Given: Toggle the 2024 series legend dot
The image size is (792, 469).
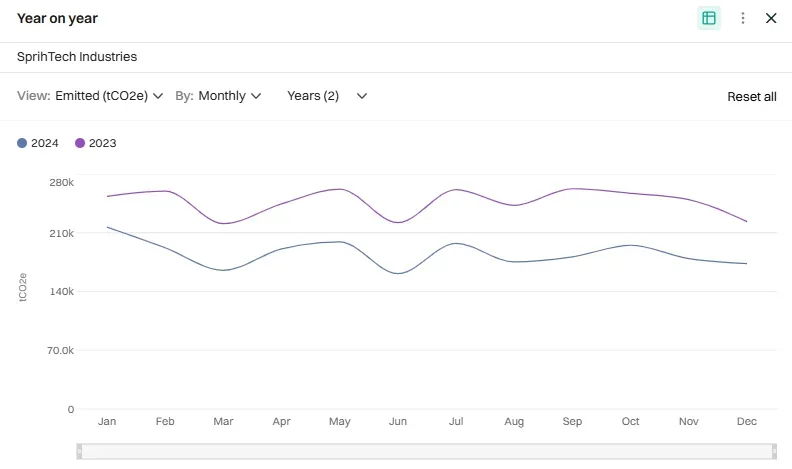Looking at the screenshot, I should 22,143.
